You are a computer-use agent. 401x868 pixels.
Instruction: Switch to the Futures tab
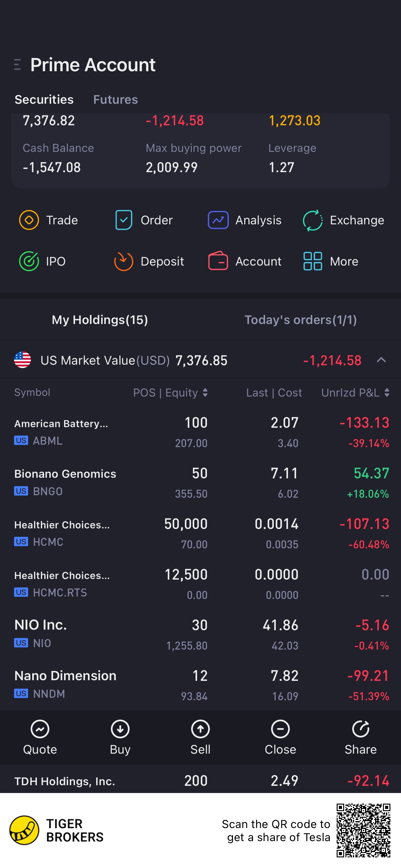[x=116, y=99]
